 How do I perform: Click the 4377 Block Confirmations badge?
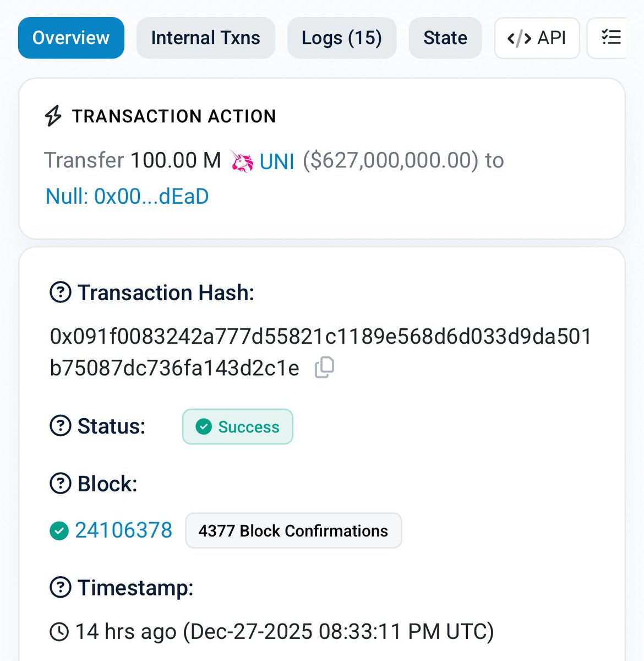tap(293, 530)
